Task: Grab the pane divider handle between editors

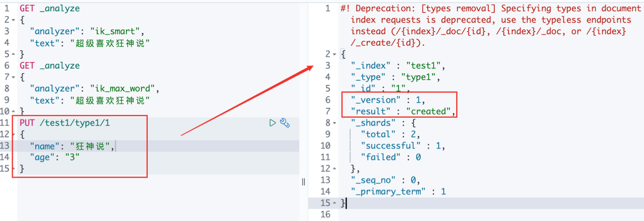Action: (303, 182)
